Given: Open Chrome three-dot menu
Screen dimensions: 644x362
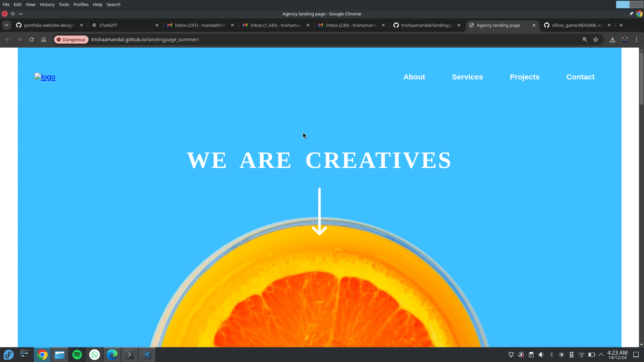Looking at the screenshot, I should point(637,40).
